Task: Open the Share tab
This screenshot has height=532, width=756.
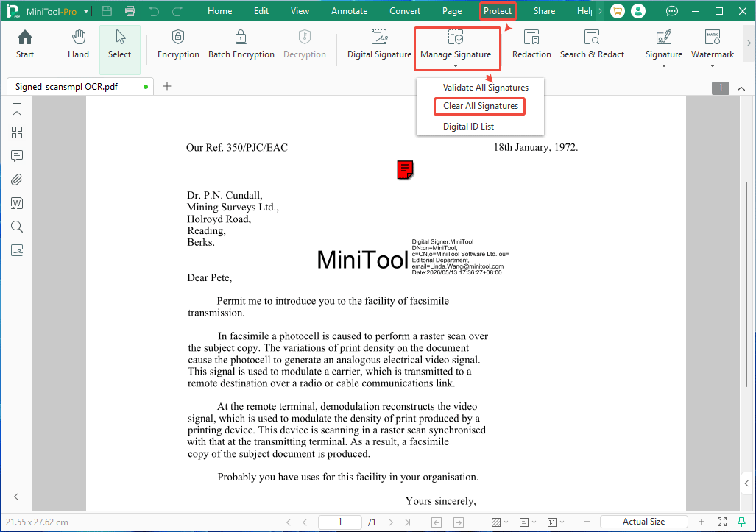Action: pyautogui.click(x=544, y=11)
